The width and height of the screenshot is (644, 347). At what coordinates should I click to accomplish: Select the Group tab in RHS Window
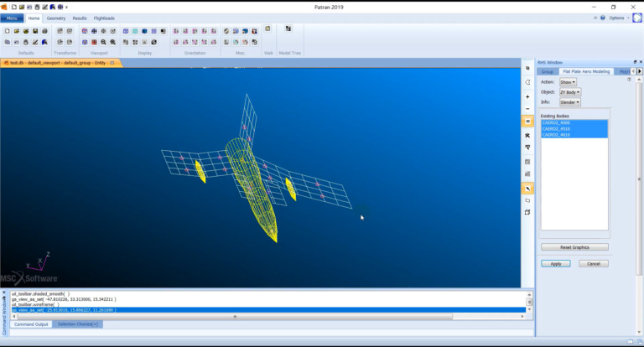click(x=547, y=72)
